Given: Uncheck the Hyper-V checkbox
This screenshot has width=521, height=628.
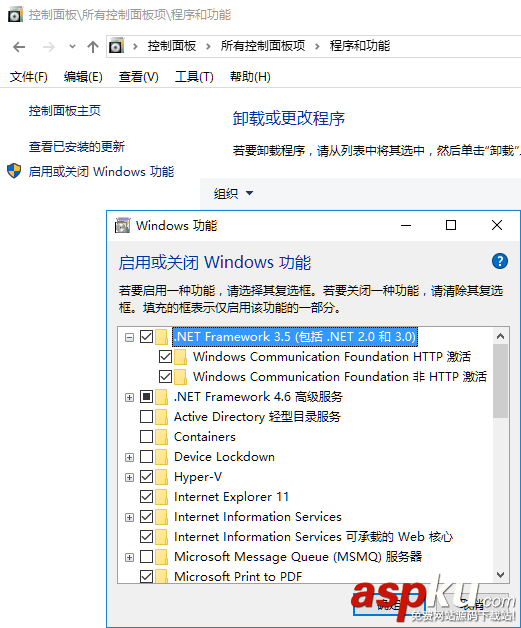Looking at the screenshot, I should pos(146,477).
